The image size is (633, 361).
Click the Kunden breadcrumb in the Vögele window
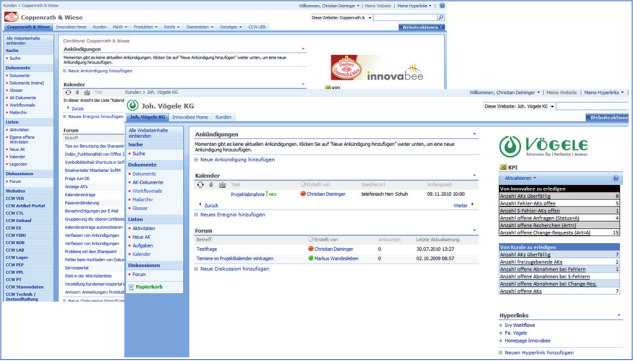(133, 92)
